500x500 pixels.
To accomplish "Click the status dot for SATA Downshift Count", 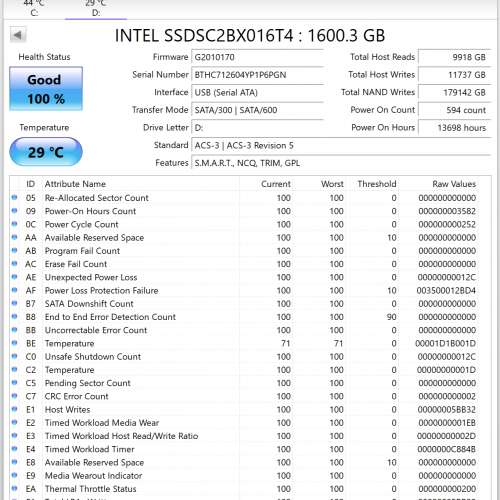I will 14,303.
